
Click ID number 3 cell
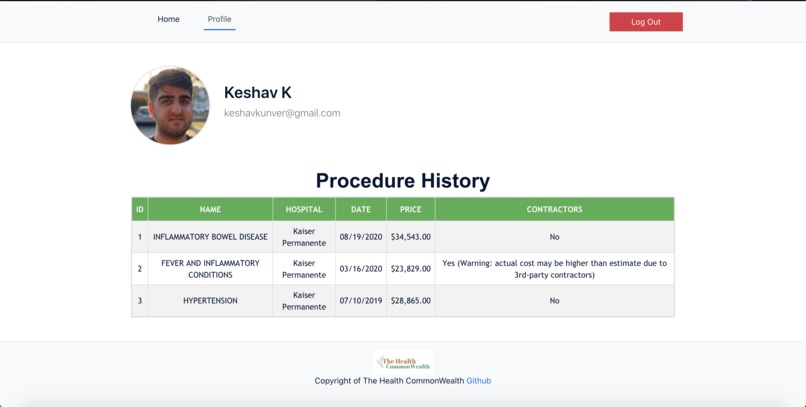140,301
